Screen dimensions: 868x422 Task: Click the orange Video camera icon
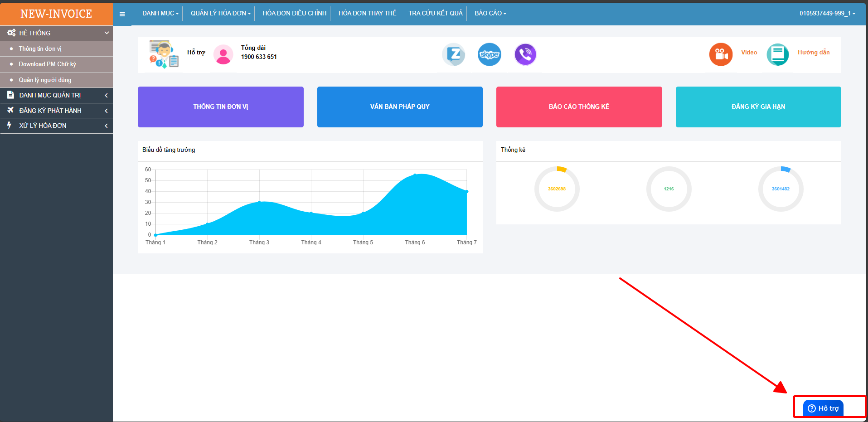721,54
